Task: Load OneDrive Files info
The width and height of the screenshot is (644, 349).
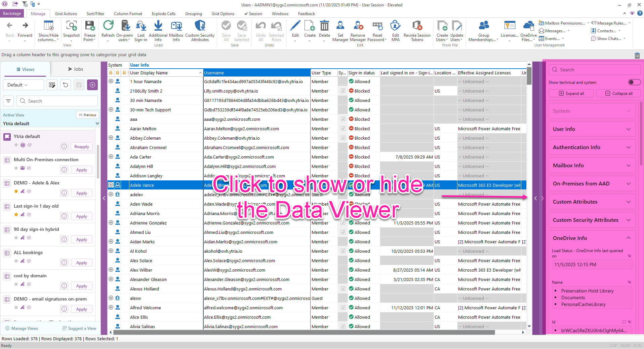Action: [528, 30]
